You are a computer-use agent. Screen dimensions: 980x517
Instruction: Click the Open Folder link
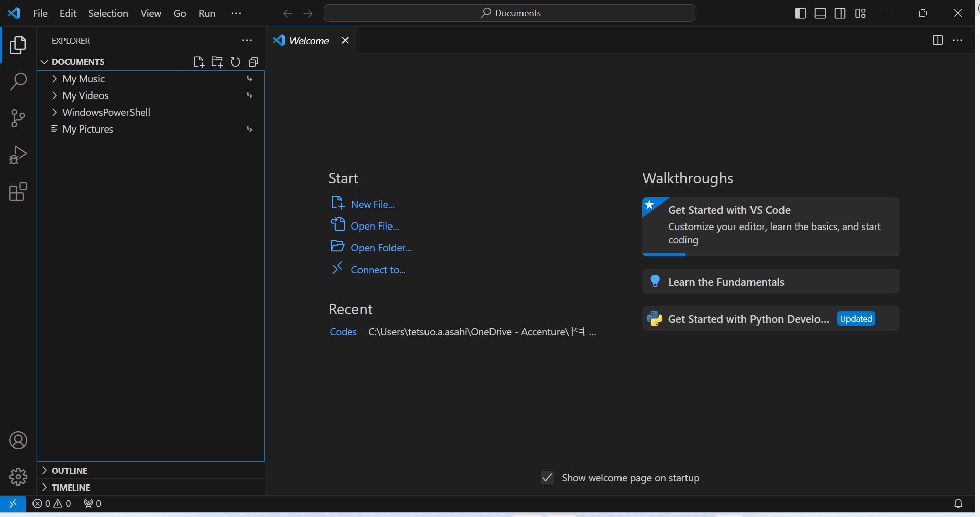point(381,247)
